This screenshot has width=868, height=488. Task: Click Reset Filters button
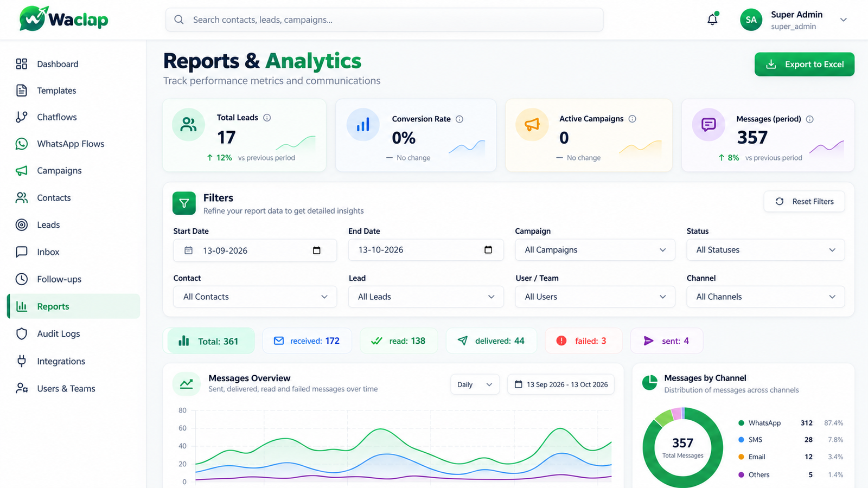(x=804, y=201)
